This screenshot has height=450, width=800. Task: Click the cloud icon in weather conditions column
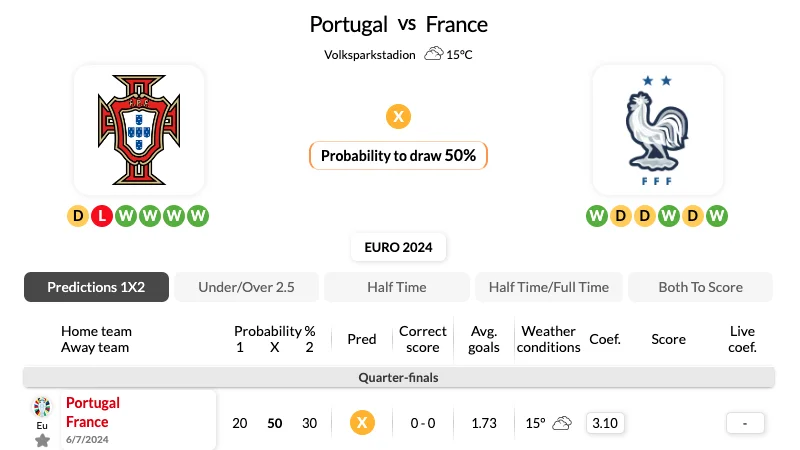pos(562,423)
